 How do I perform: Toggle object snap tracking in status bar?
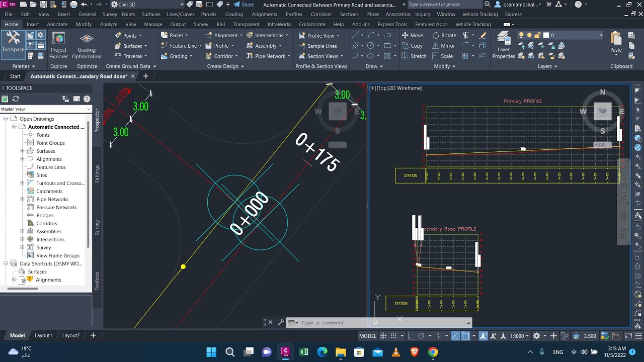455,336
